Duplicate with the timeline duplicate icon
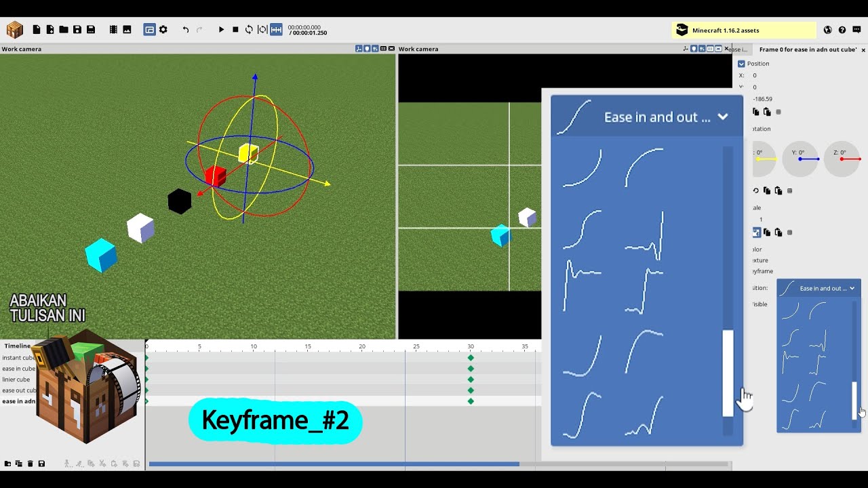 pyautogui.click(x=19, y=464)
